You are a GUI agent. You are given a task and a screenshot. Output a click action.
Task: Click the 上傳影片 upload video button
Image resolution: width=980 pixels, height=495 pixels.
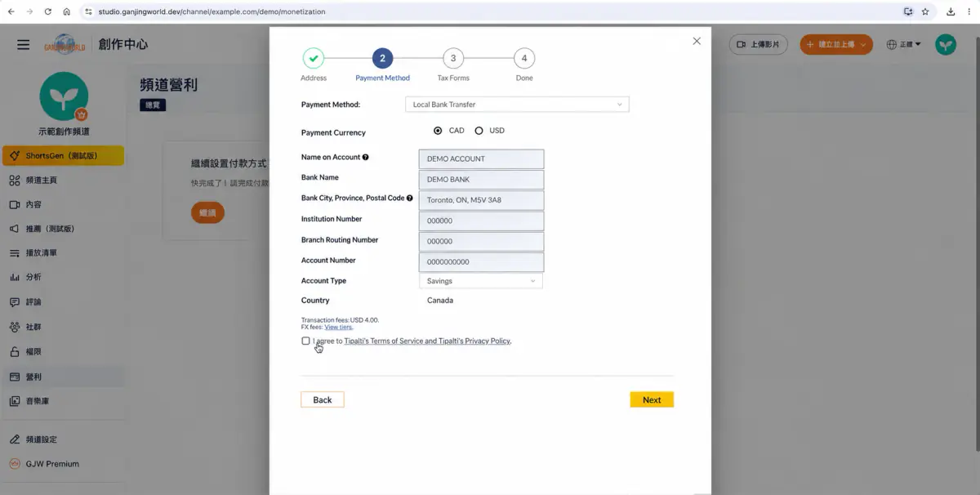[x=758, y=45]
